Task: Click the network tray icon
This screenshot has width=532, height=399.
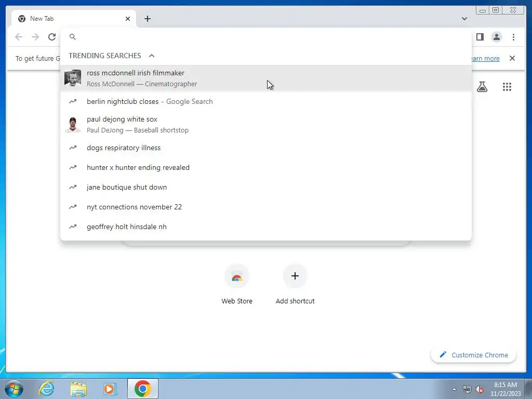Action: (x=467, y=390)
